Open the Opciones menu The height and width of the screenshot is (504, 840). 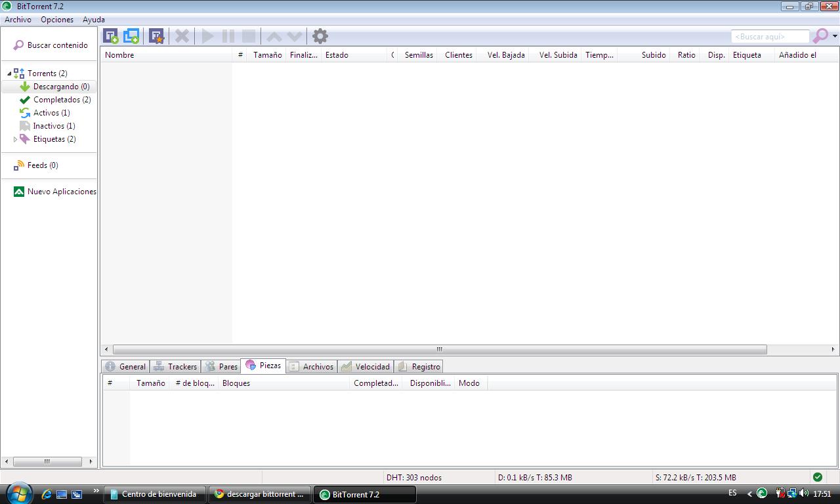(57, 20)
